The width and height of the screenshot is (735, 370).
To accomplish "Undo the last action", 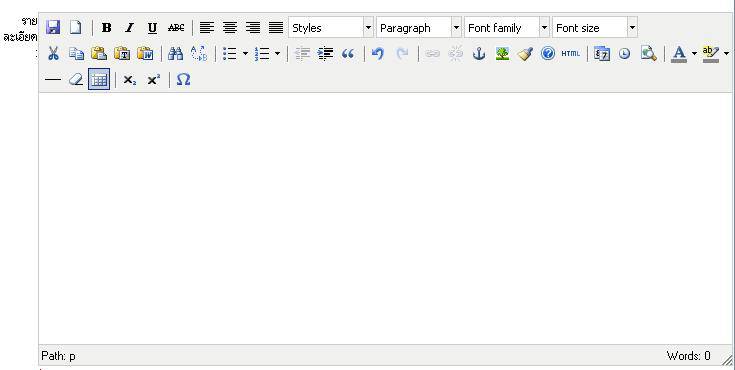I will 378,53.
